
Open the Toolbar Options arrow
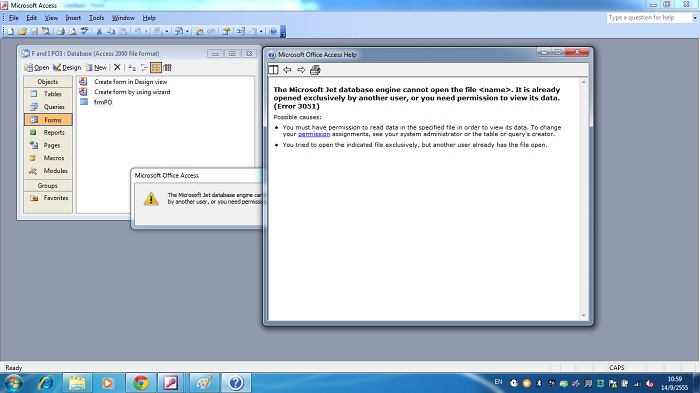(x=283, y=32)
